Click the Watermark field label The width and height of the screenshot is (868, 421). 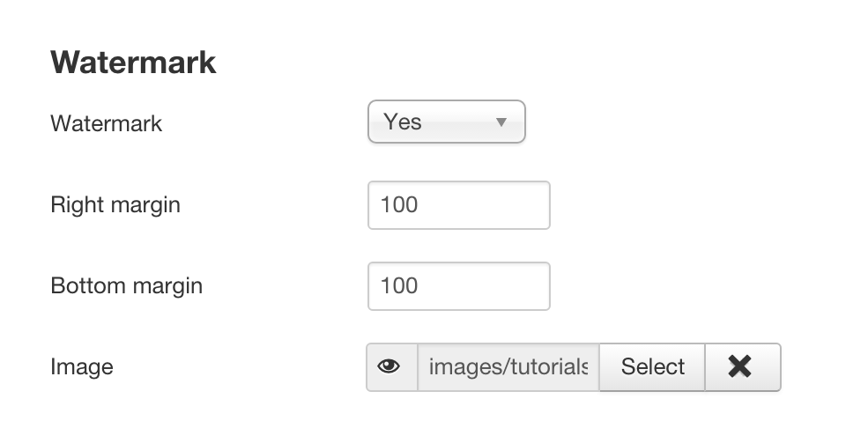(107, 122)
